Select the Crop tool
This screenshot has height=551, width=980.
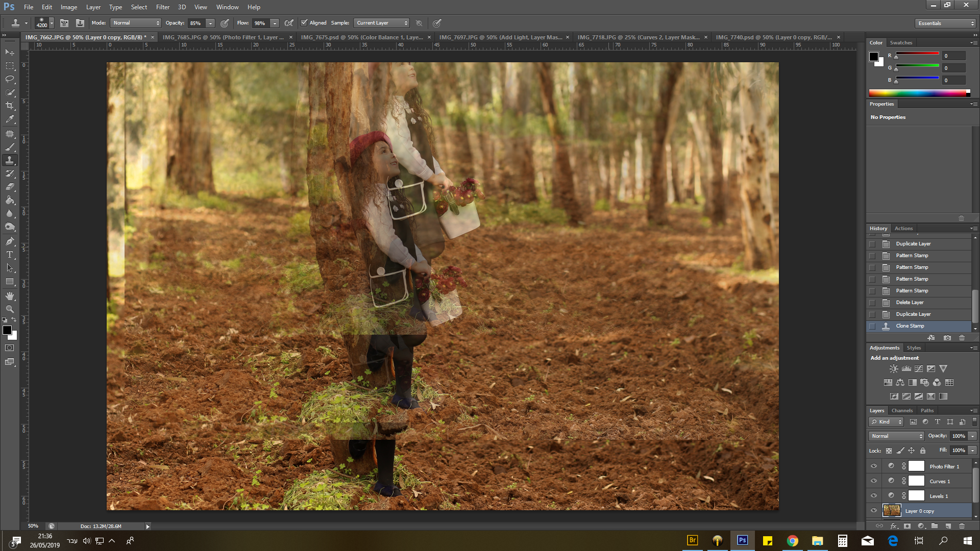[10, 106]
